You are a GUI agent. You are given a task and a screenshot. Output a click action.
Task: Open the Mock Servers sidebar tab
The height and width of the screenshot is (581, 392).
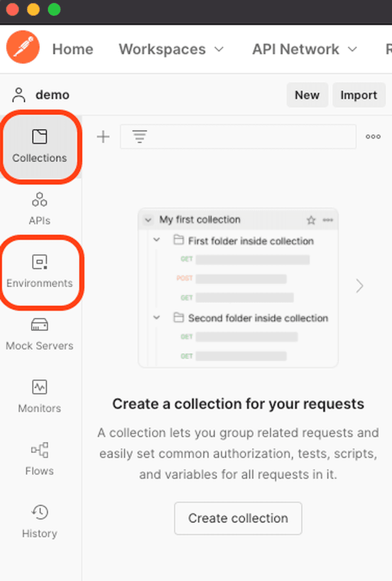pos(40,334)
